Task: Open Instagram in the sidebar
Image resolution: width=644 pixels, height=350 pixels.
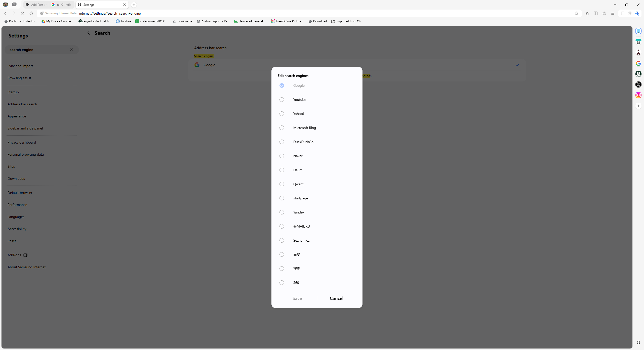Action: (638, 95)
